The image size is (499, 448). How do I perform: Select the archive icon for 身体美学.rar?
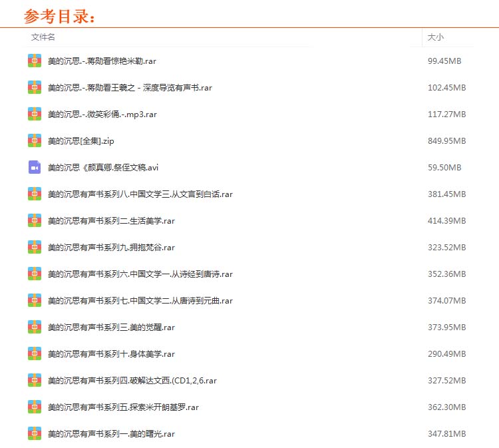tap(35, 353)
